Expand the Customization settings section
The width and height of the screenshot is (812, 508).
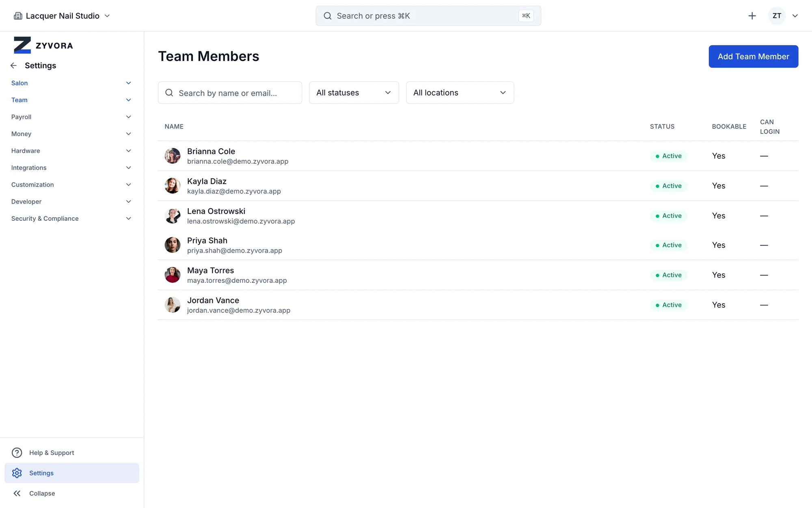tap(71, 185)
